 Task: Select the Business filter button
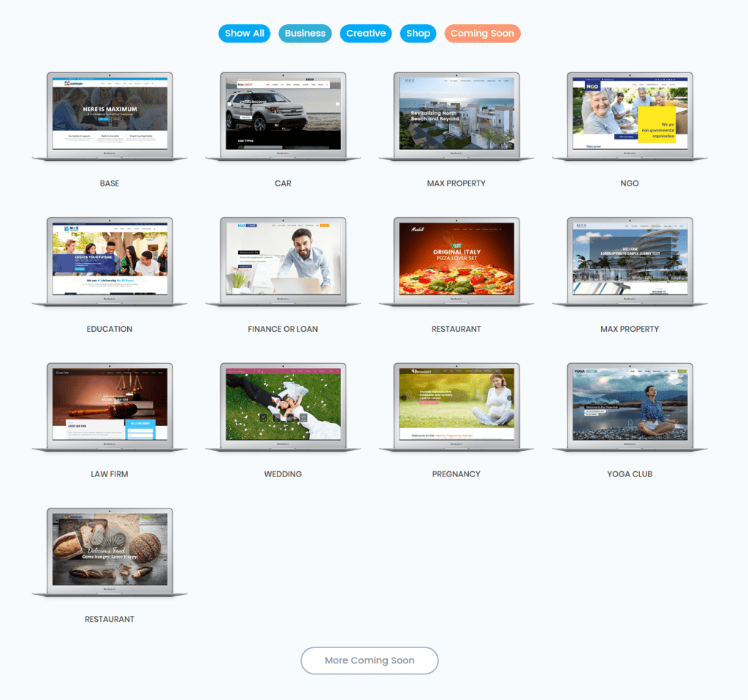point(305,33)
